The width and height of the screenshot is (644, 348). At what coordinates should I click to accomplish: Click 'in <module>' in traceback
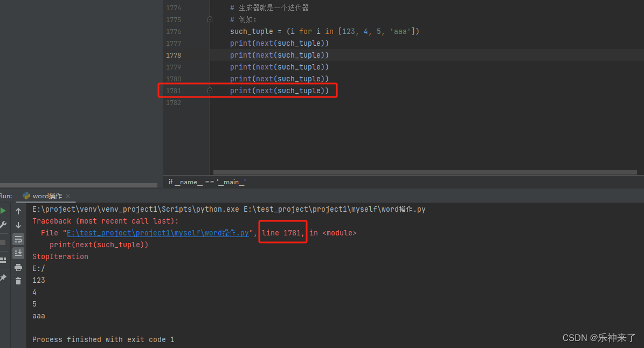pos(333,233)
